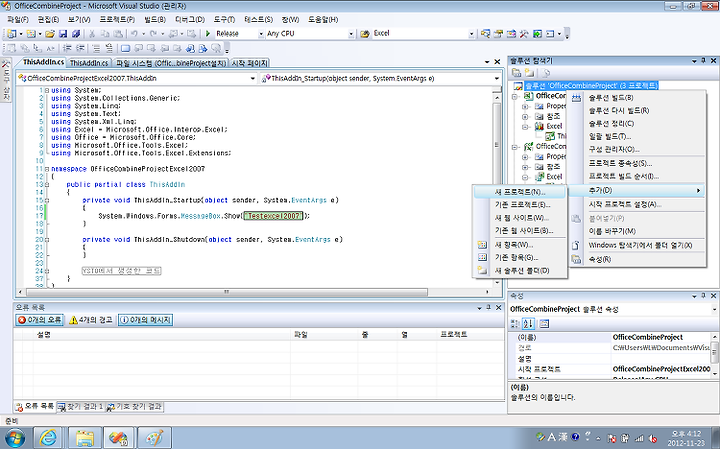Toggle Alphabetical sort in 속성 panel
This screenshot has width=720, height=449.
pyautogui.click(x=529, y=324)
